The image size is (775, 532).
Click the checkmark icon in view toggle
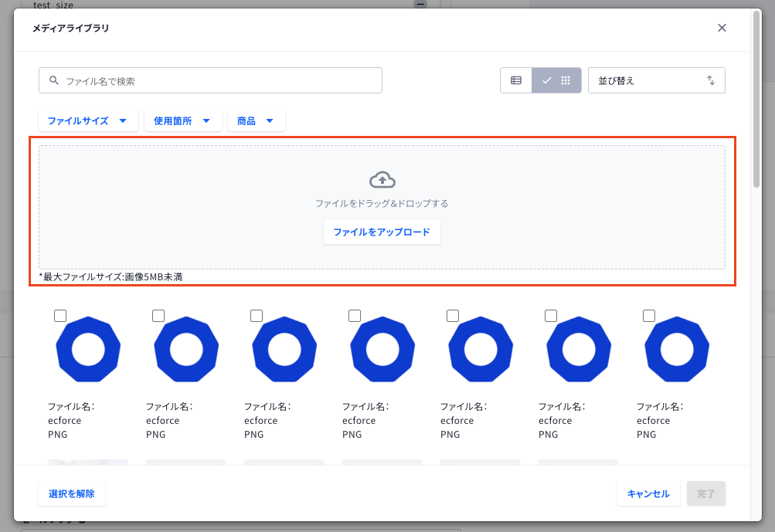(546, 80)
